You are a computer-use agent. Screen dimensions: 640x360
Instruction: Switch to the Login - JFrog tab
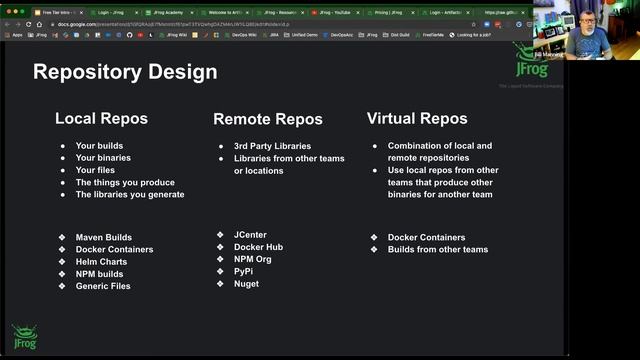[113, 13]
